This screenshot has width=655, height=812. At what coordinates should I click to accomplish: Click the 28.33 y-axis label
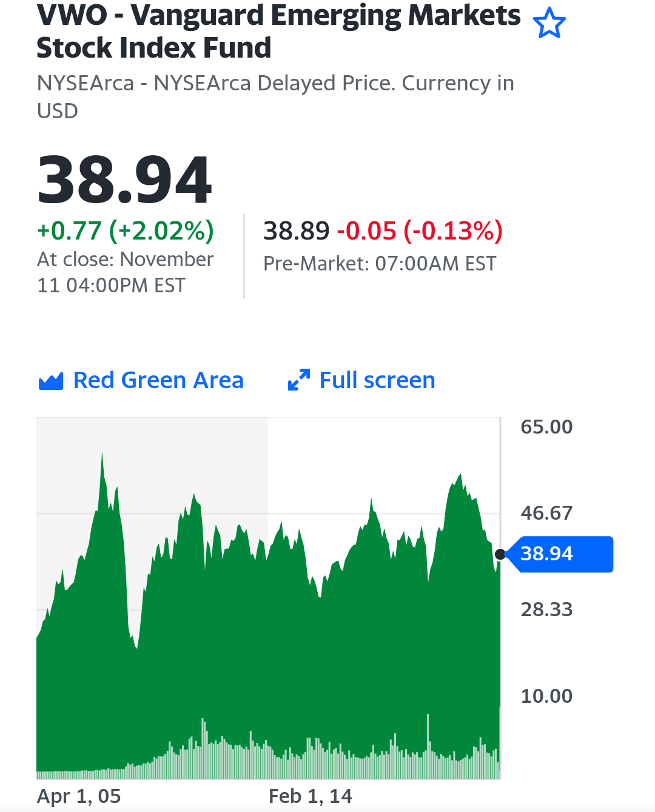546,609
